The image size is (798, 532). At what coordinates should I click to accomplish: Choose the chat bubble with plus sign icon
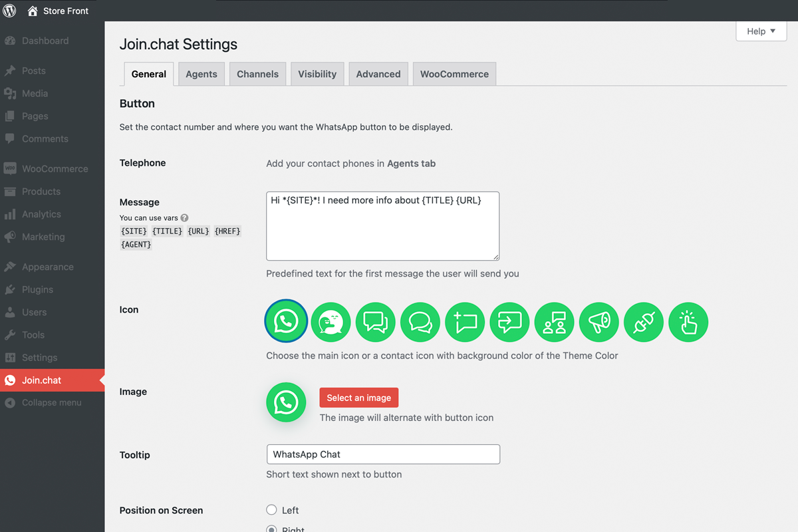pyautogui.click(x=465, y=322)
